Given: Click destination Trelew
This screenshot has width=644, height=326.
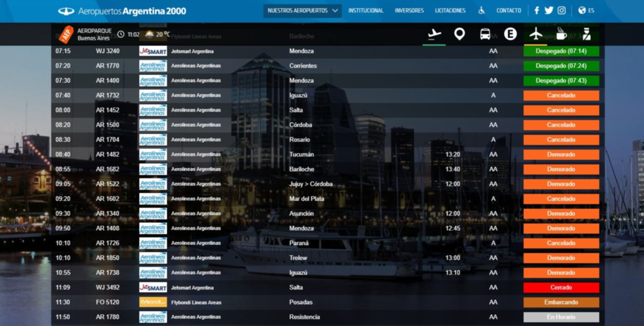Looking at the screenshot, I should (x=298, y=258).
